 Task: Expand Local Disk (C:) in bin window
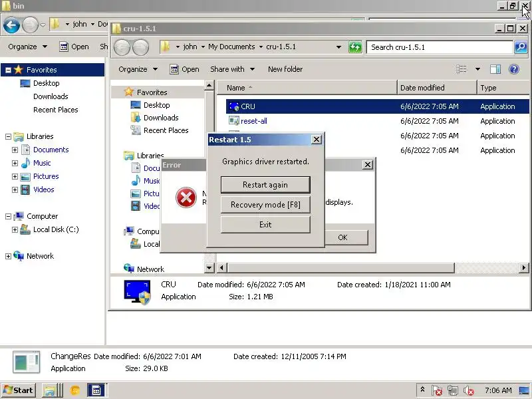point(15,229)
